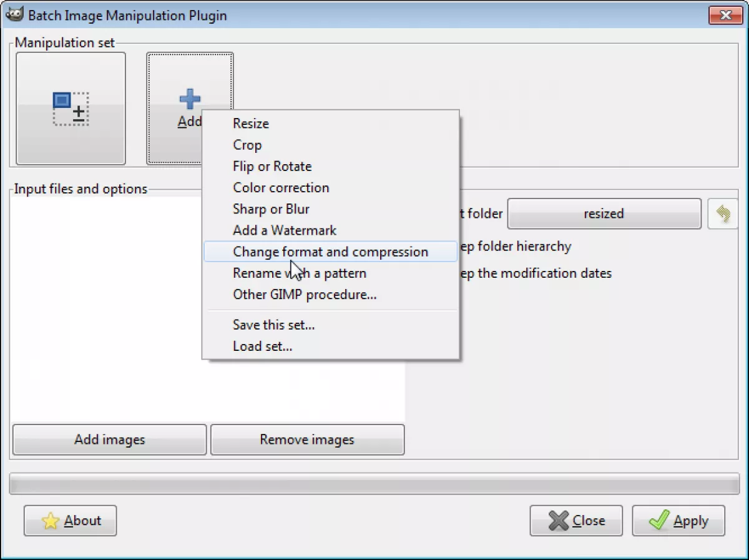Viewport: 749px width, 560px height.
Task: Toggle the keep folder hierarchy option label
Action: tap(515, 247)
